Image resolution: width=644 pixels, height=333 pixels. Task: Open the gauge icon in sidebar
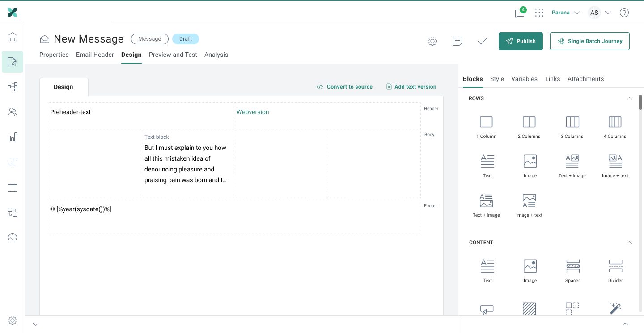[13, 237]
